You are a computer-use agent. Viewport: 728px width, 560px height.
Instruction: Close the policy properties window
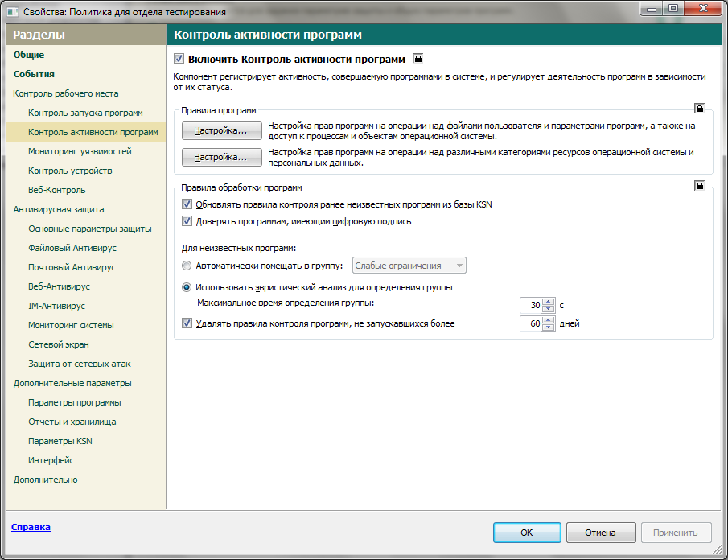(x=703, y=8)
